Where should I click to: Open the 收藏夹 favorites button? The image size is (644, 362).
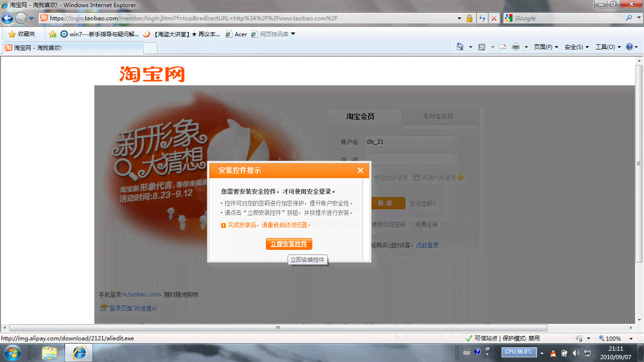(x=22, y=34)
